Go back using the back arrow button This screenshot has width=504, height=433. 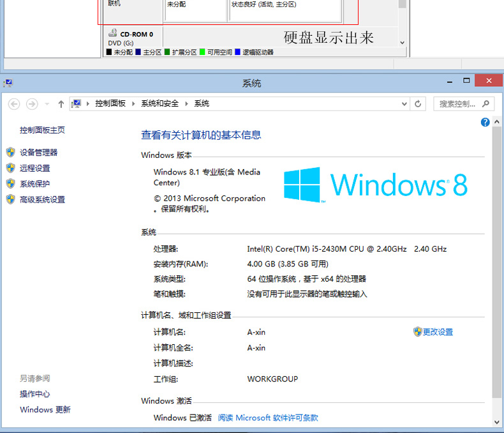pos(14,104)
